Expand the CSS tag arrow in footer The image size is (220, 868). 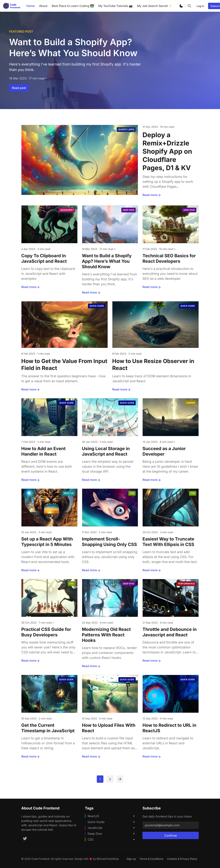tap(134, 839)
